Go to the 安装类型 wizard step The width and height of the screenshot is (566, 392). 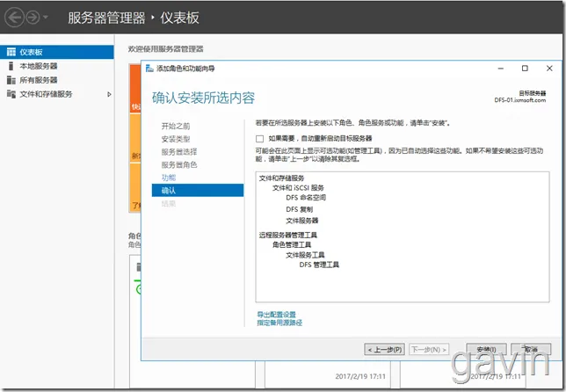coord(176,139)
